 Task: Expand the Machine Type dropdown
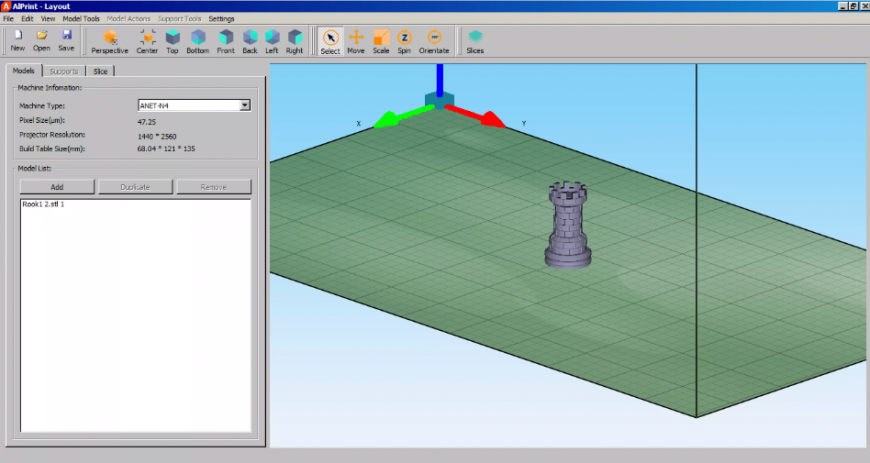pos(245,105)
